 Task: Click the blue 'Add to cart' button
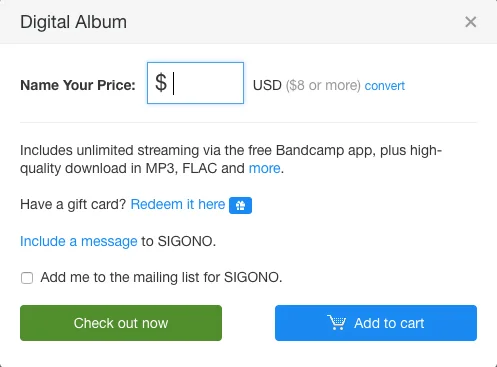(x=376, y=323)
